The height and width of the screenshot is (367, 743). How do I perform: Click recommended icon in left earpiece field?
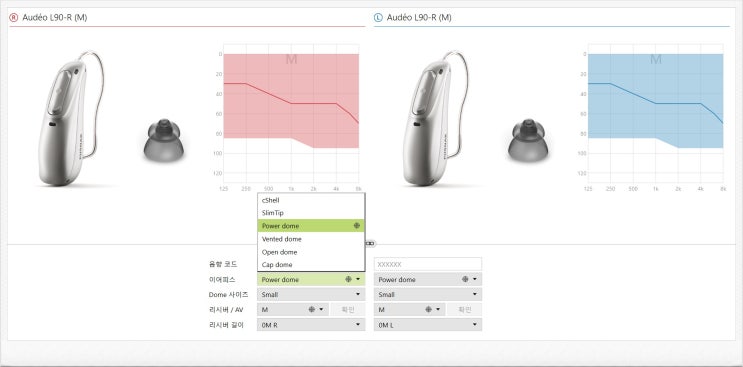coord(465,279)
